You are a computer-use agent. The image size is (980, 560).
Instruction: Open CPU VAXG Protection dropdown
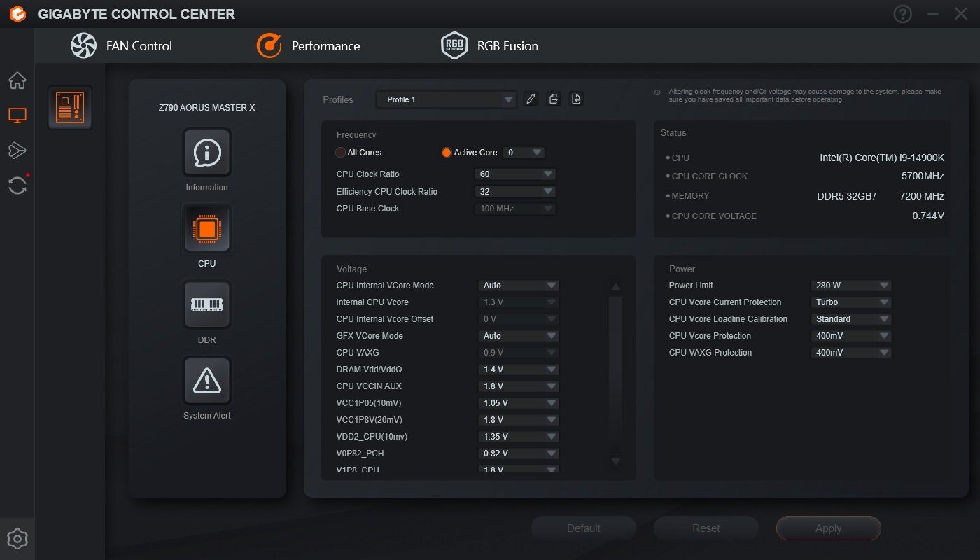click(851, 353)
